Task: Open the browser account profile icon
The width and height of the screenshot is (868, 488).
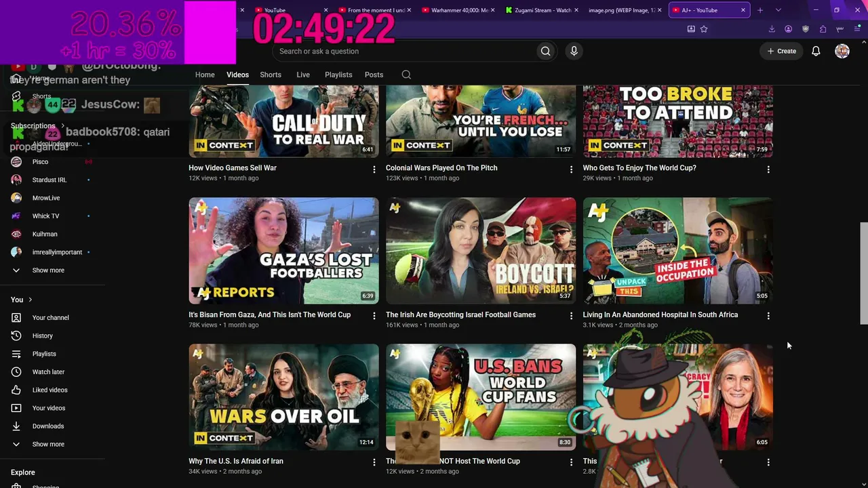Action: [788, 29]
